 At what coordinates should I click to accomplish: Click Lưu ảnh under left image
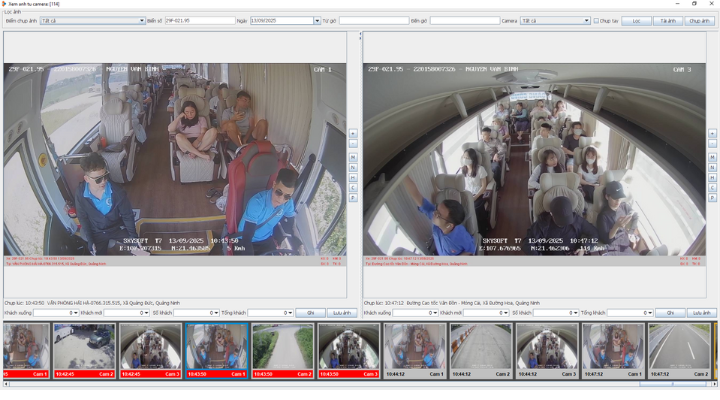(x=342, y=313)
